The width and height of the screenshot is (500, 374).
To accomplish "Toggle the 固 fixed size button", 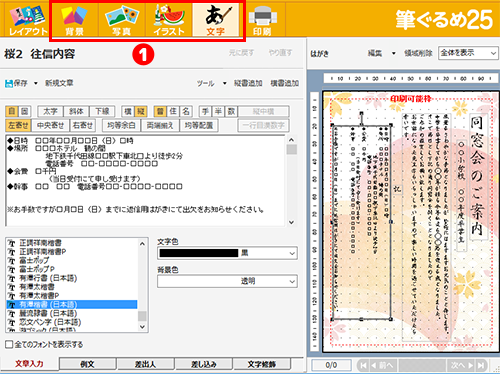I will click(x=25, y=111).
